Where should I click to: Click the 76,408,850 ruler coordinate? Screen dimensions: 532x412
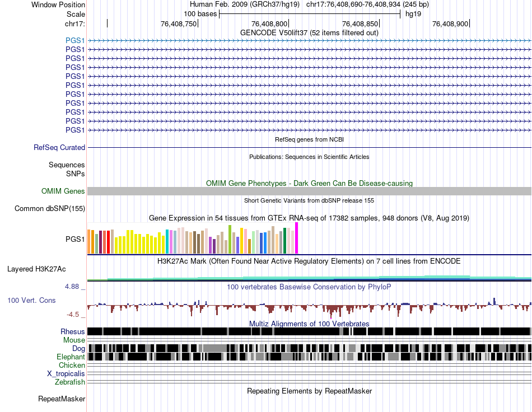click(x=360, y=24)
